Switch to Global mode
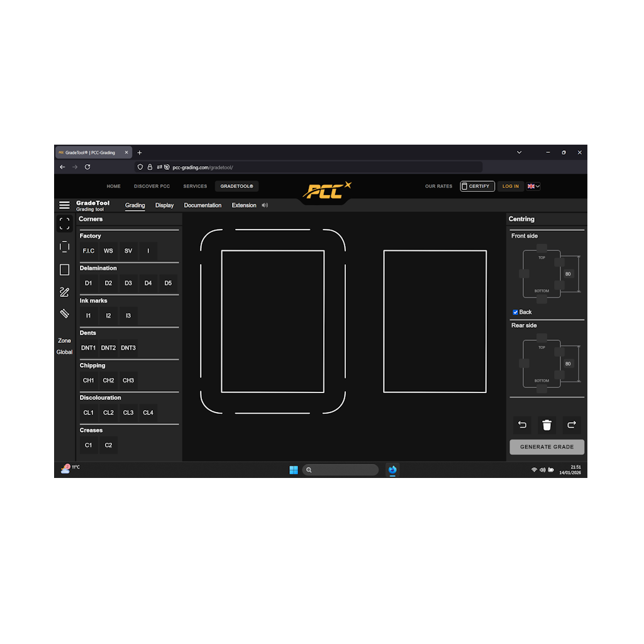This screenshot has width=644, height=644. [65, 352]
